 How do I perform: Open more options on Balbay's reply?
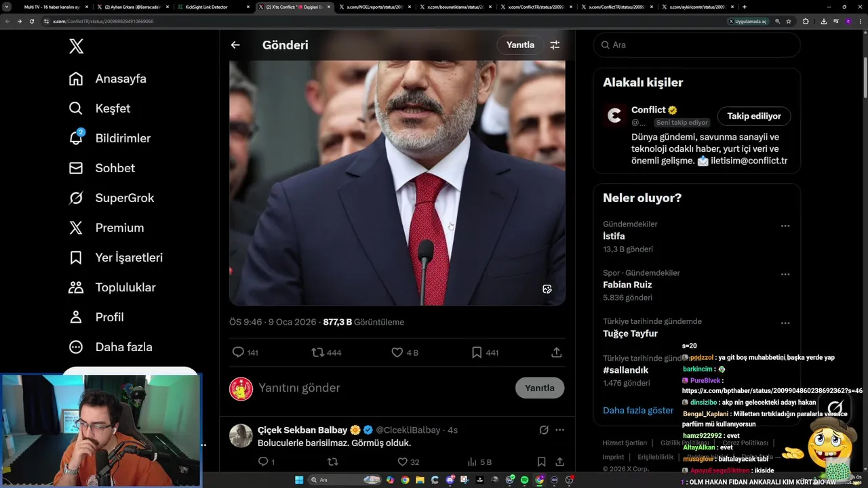[x=559, y=430]
